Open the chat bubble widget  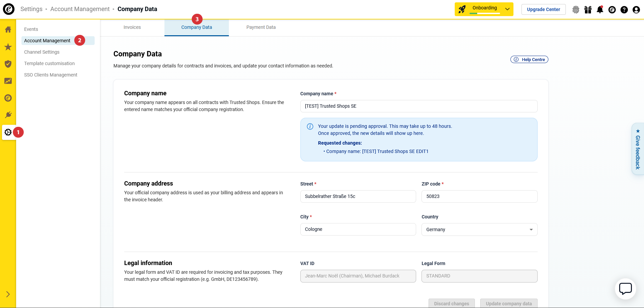[x=625, y=289]
